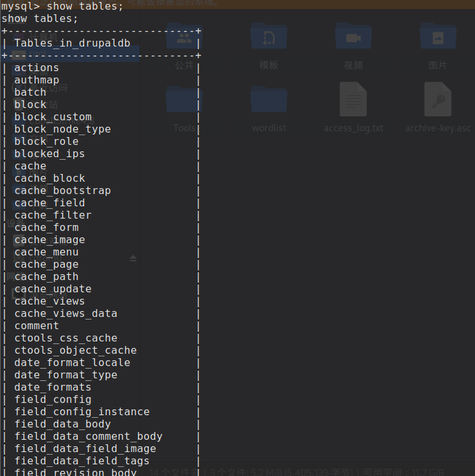The image size is (475, 476).
Task: Click the 'batch' table row
Action: point(101,92)
